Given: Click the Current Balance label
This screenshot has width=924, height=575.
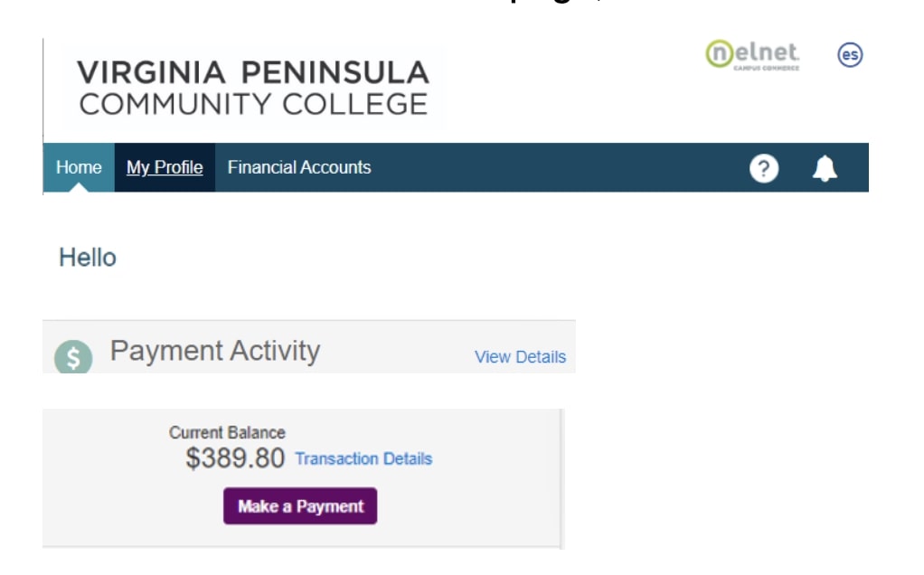Looking at the screenshot, I should coord(227,433).
